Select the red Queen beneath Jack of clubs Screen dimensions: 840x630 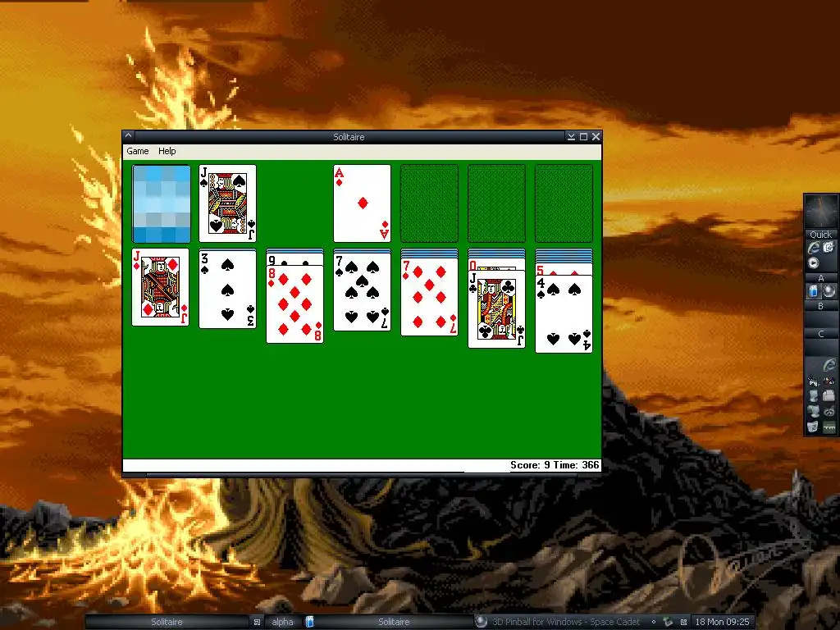pyautogui.click(x=496, y=266)
